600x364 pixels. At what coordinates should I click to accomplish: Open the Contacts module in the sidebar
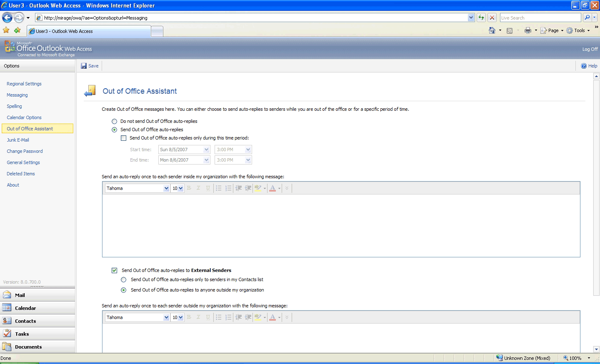25,321
